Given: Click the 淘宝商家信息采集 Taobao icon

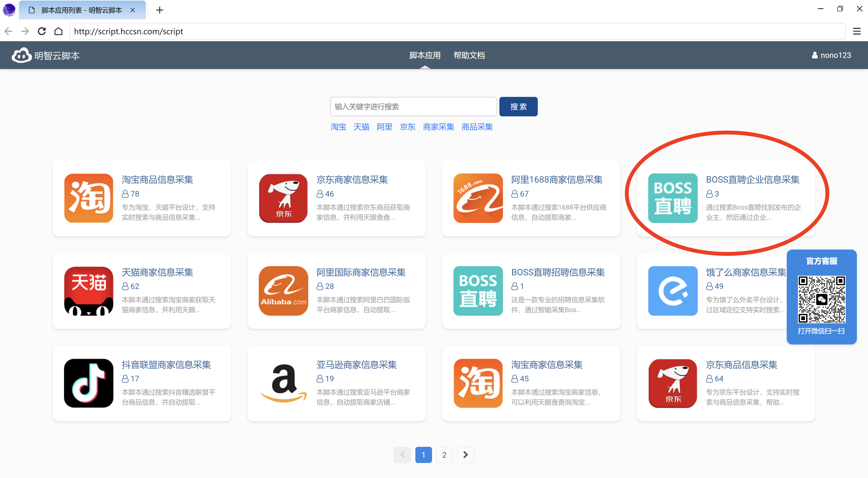Looking at the screenshot, I should point(478,383).
